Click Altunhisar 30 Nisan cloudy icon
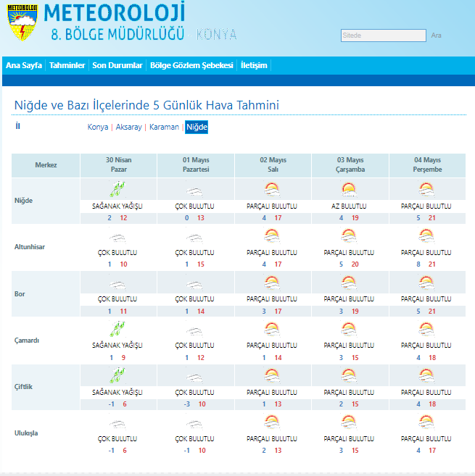The width and height of the screenshot is (475, 476). (117, 238)
